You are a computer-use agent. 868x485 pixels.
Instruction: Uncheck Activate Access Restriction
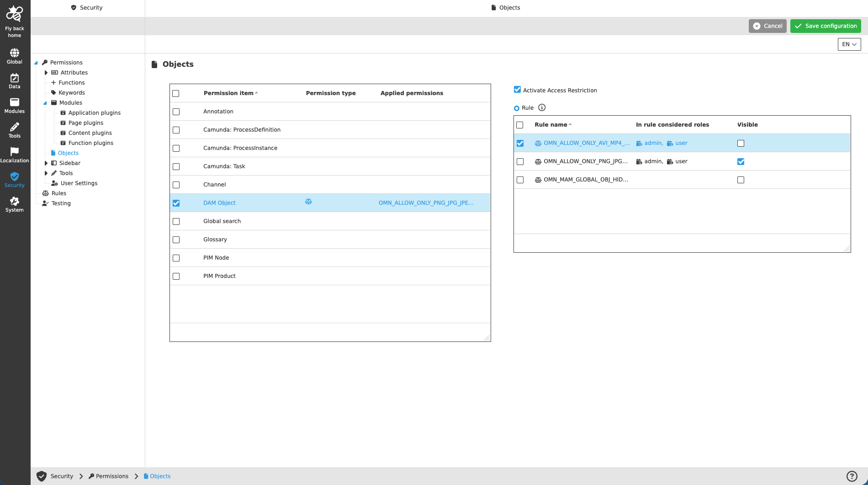(x=517, y=90)
